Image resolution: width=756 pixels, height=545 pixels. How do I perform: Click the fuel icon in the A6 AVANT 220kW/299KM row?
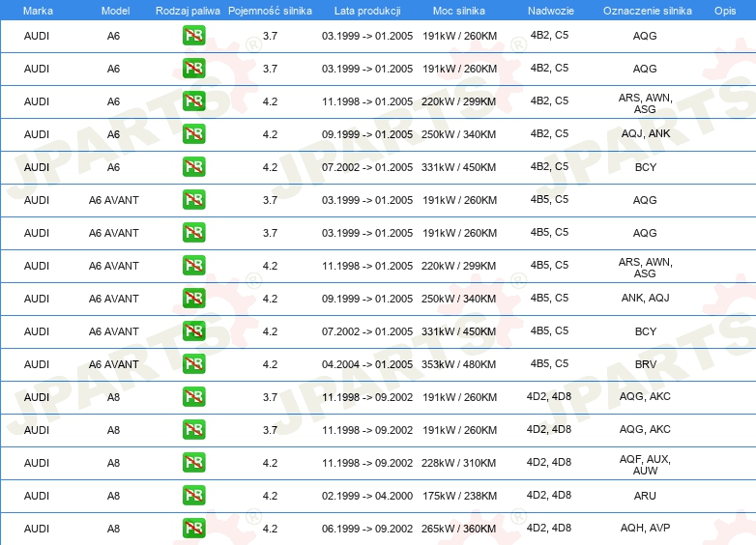pyautogui.click(x=193, y=266)
